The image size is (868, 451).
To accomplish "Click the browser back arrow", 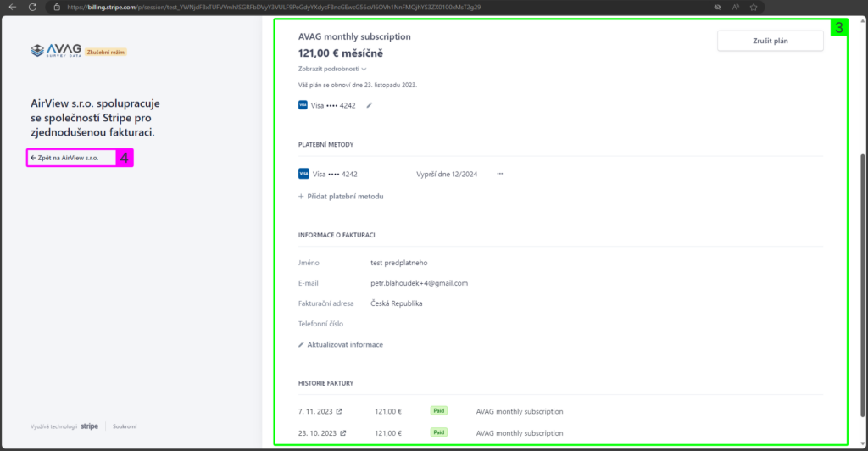I will [x=12, y=7].
